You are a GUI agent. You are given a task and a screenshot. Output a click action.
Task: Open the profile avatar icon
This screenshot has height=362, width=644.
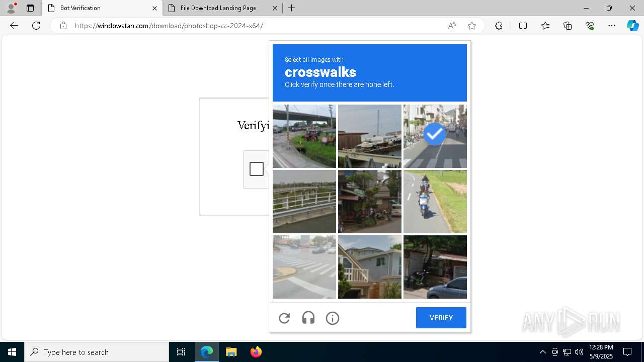[11, 8]
